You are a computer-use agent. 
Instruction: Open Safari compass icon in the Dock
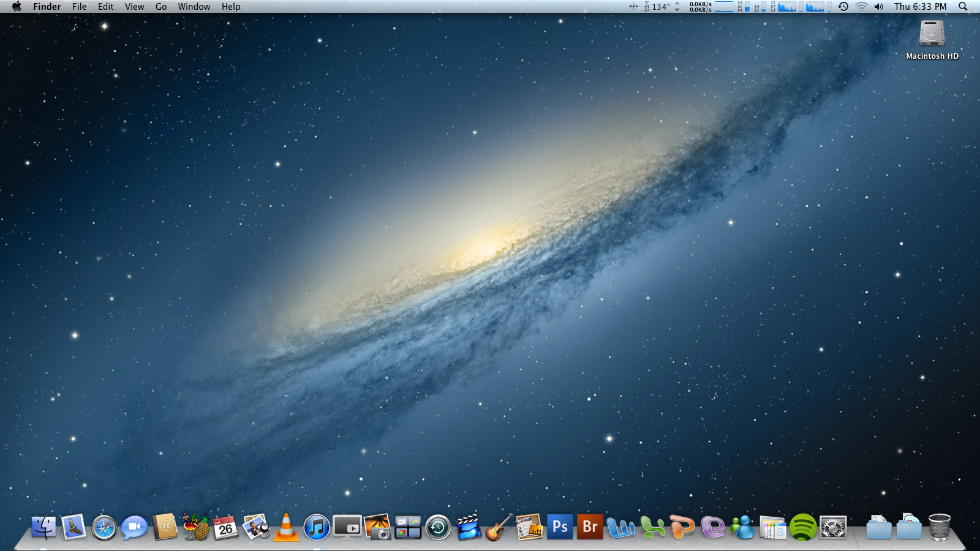click(104, 527)
